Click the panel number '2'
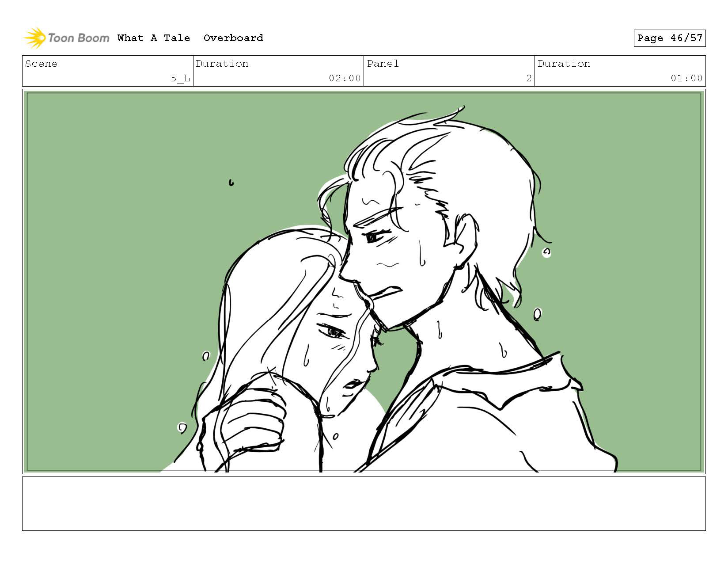This screenshot has height=564, width=728. (528, 79)
